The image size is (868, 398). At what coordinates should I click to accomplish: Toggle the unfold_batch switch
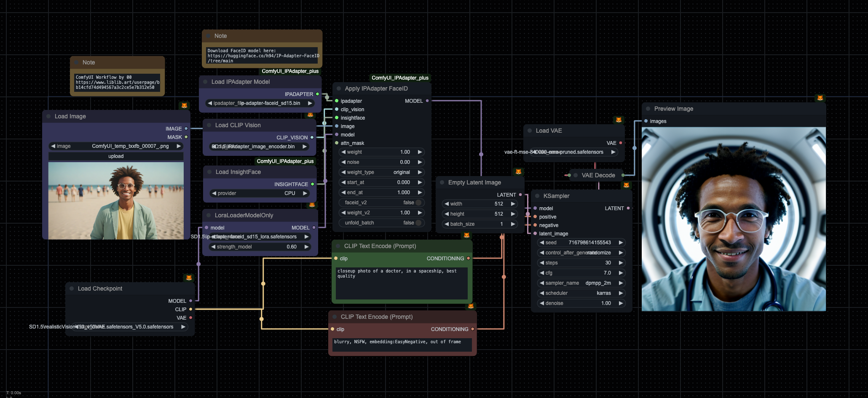[418, 223]
